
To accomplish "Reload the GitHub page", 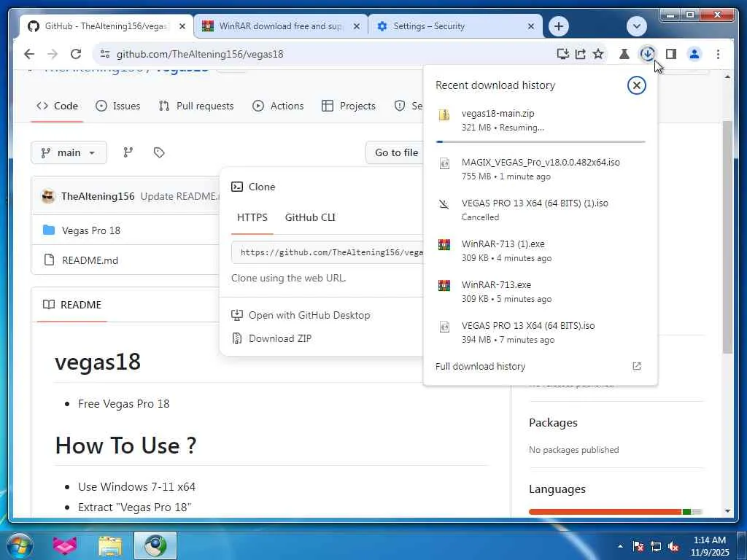I will [x=76, y=54].
